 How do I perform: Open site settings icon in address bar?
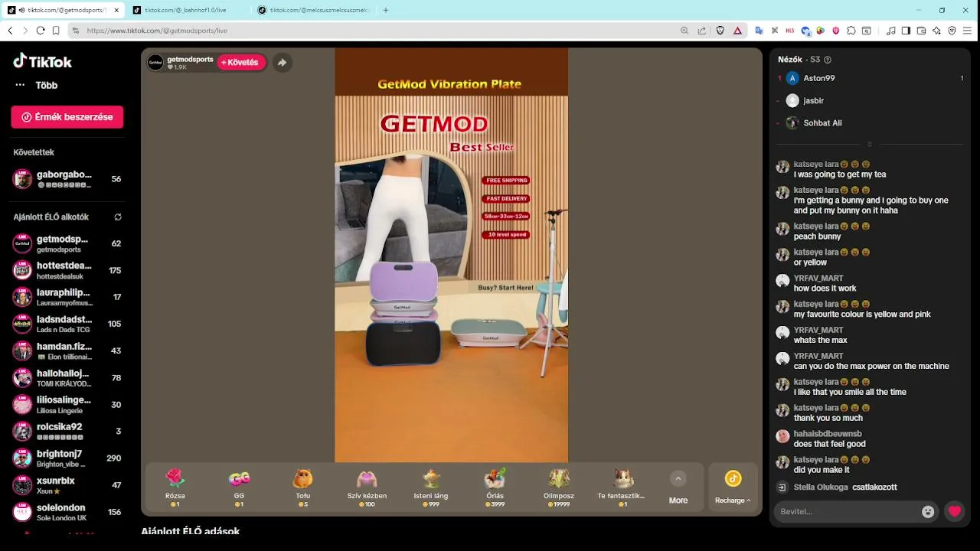(75, 31)
